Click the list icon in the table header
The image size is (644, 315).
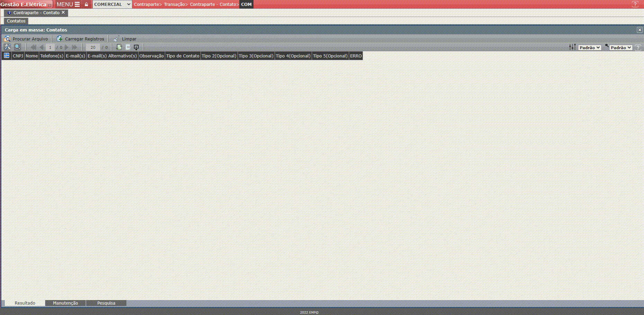pyautogui.click(x=7, y=56)
